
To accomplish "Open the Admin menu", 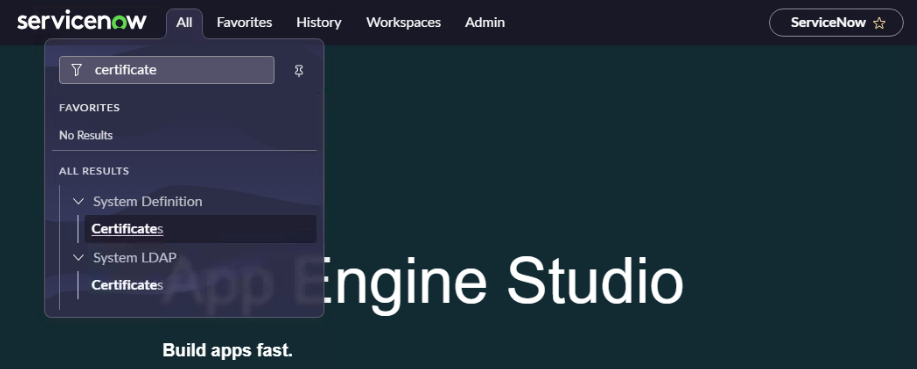I will (x=485, y=23).
